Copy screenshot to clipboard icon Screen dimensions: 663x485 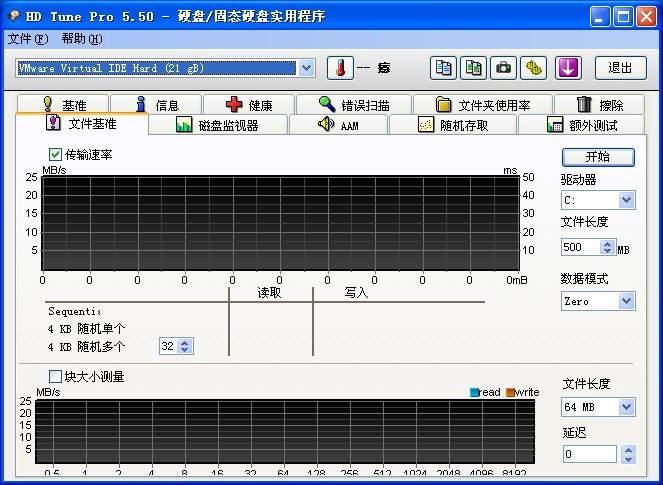click(x=474, y=68)
